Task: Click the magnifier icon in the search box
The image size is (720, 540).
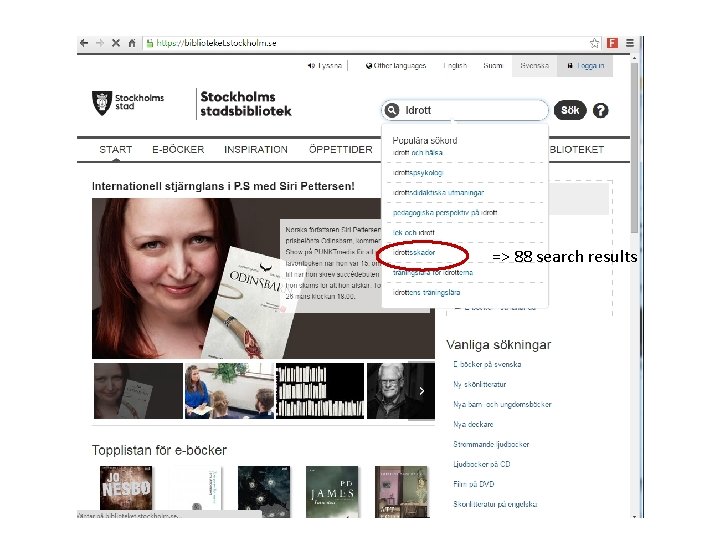Action: 392,110
